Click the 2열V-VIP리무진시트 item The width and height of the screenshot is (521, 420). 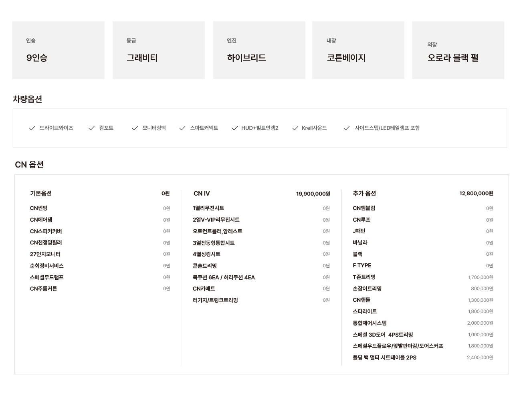tap(216, 220)
